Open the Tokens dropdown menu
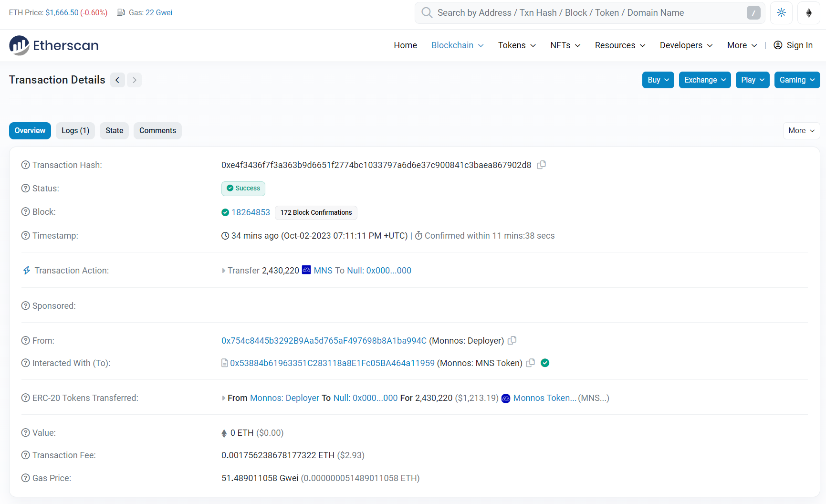 (x=517, y=45)
